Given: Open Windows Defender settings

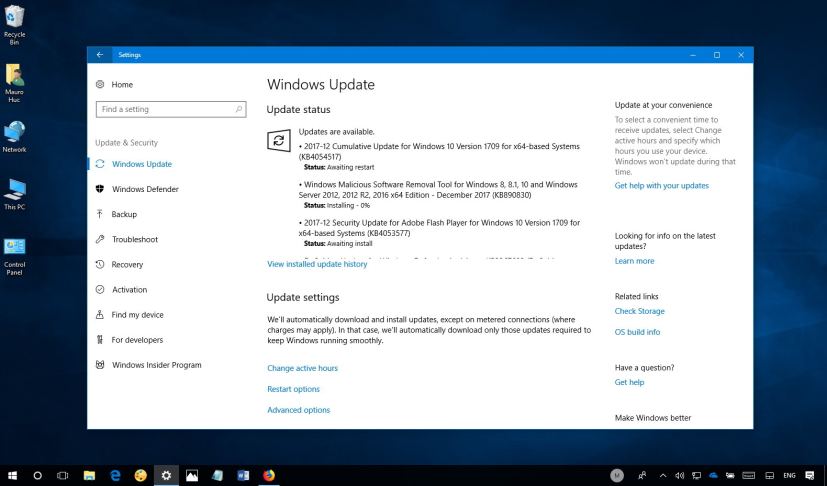Looking at the screenshot, I should [145, 189].
